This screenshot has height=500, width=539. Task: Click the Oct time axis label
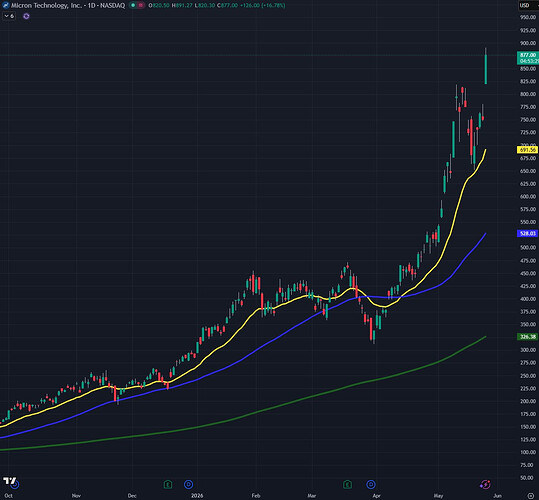click(x=9, y=496)
